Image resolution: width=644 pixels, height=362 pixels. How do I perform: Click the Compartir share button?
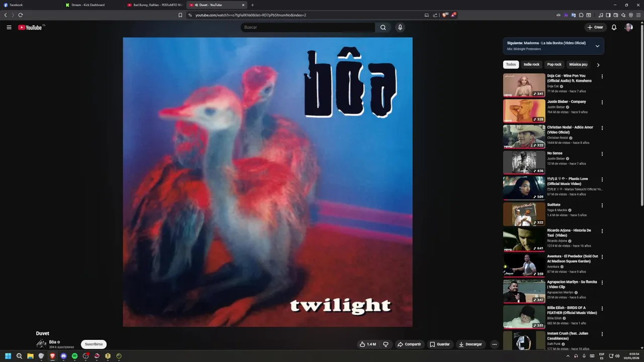click(x=409, y=344)
